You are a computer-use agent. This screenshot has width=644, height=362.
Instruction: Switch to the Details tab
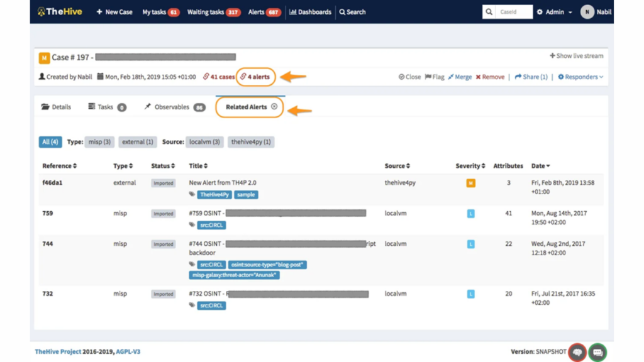coord(56,107)
